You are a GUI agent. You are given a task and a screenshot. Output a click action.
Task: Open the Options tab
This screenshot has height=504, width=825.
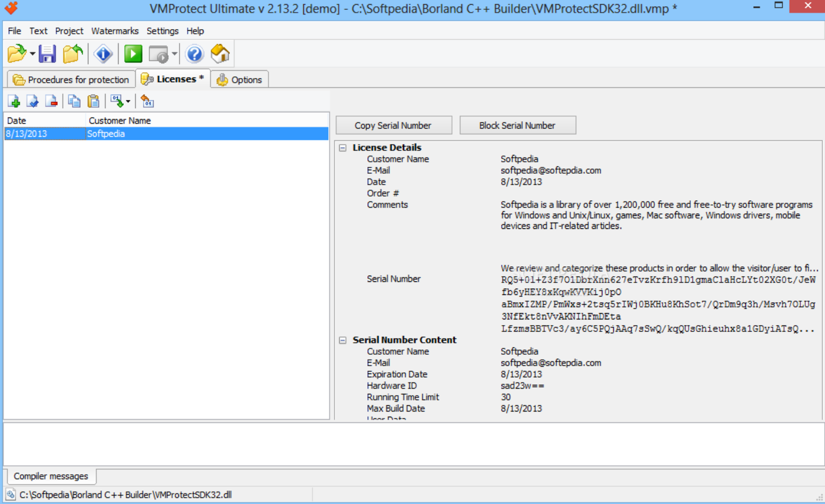coord(239,80)
